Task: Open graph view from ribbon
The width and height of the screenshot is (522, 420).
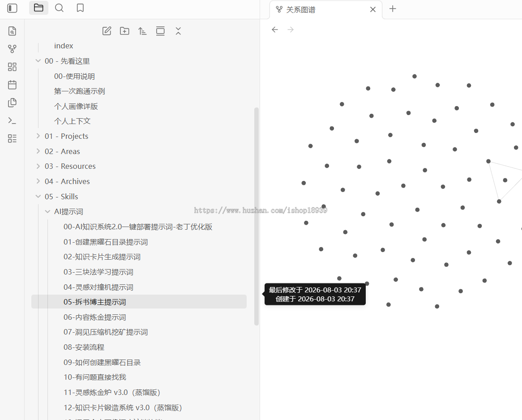Action: click(13, 49)
